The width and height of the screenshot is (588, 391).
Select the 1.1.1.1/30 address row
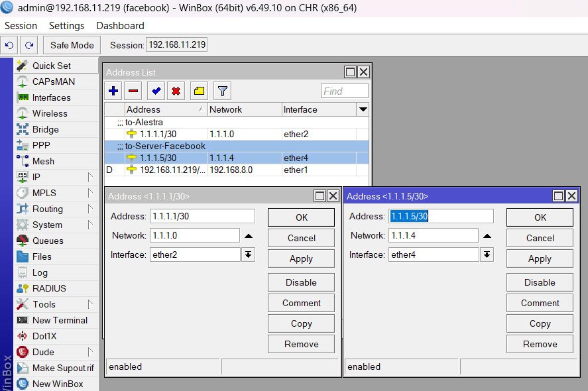(x=236, y=134)
